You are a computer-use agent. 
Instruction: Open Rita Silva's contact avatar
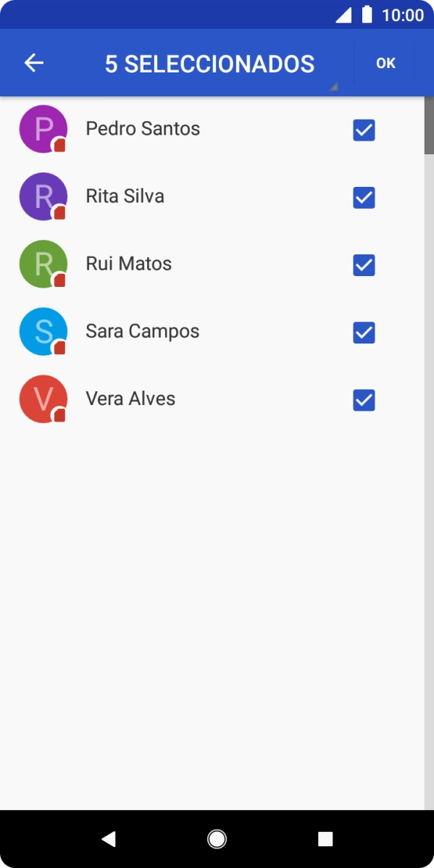pyautogui.click(x=42, y=196)
